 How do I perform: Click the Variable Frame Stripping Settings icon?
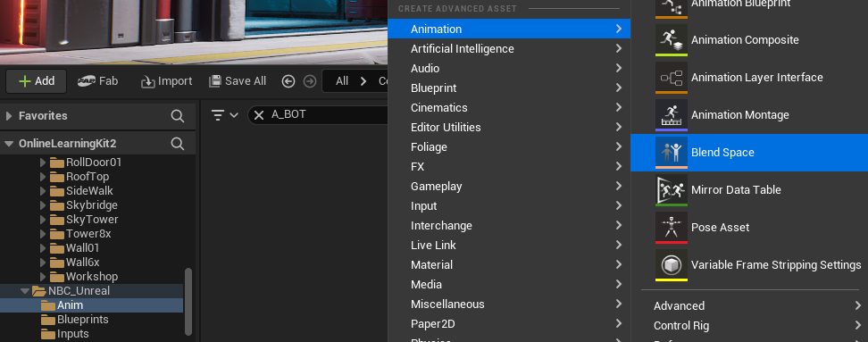[x=672, y=265]
